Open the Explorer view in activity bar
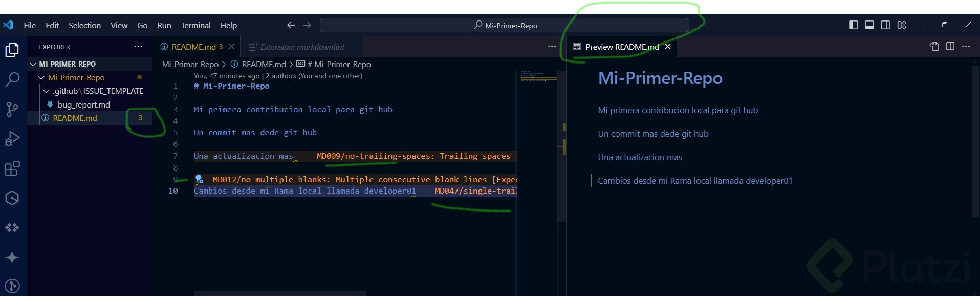The image size is (980, 296). coord(12,50)
